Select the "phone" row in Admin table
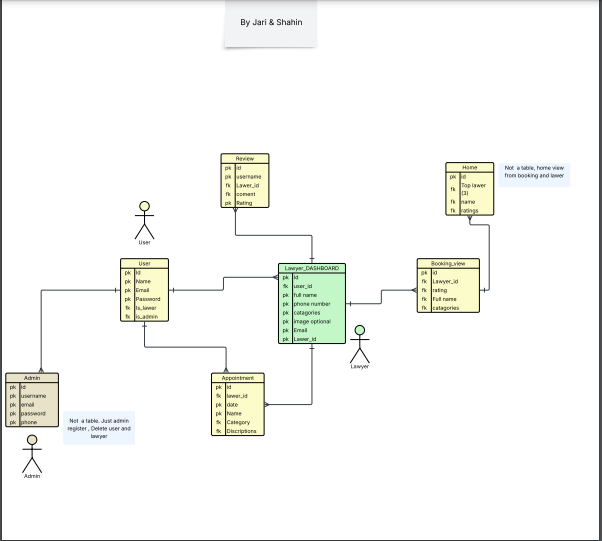The height and width of the screenshot is (541, 602). tap(32, 422)
